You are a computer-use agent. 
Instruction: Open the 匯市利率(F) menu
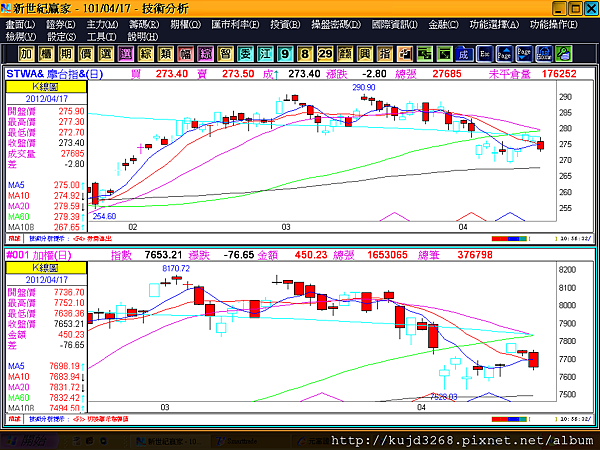235,25
